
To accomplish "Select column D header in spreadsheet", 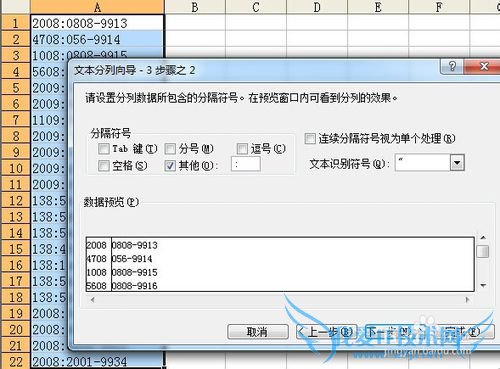I will [317, 7].
